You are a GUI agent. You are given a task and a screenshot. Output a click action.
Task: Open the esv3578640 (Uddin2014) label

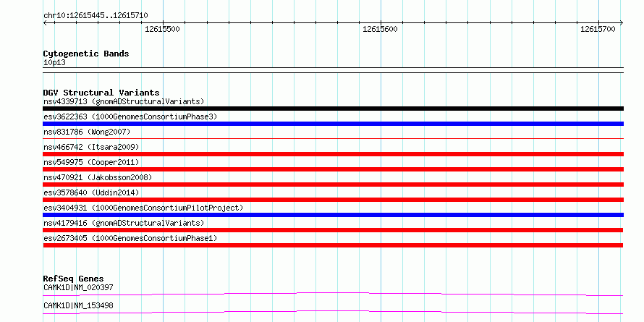click(x=91, y=192)
